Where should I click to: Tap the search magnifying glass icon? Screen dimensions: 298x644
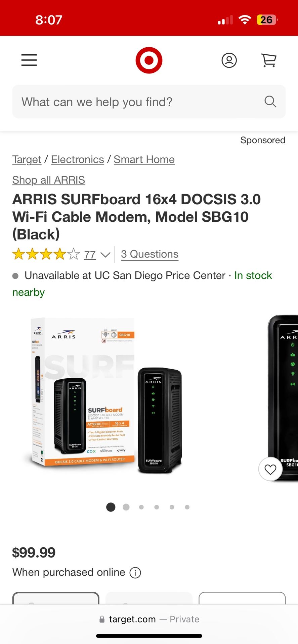point(270,101)
